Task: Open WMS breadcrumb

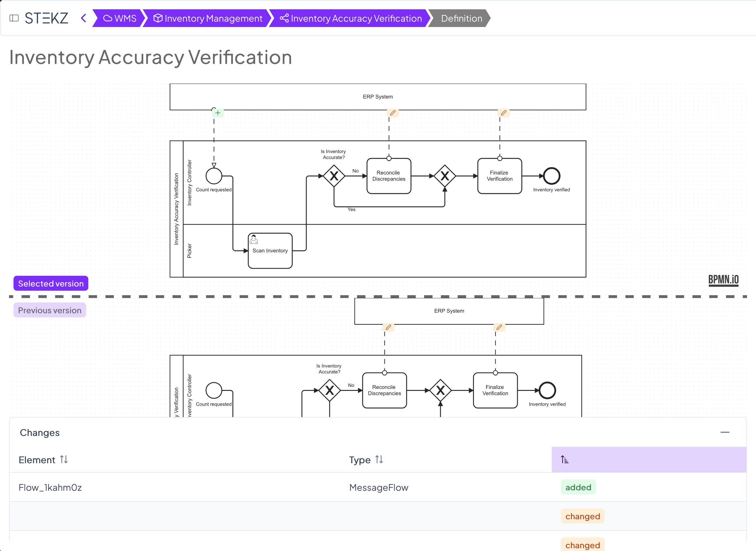Action: click(120, 18)
